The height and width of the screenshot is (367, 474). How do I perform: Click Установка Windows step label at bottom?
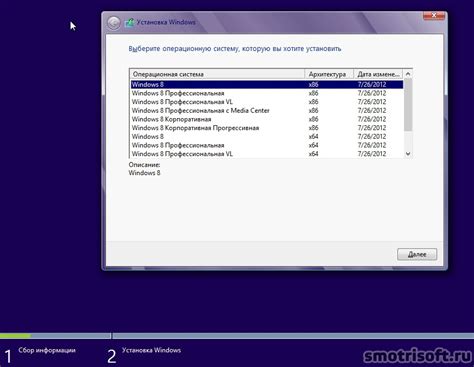click(151, 350)
